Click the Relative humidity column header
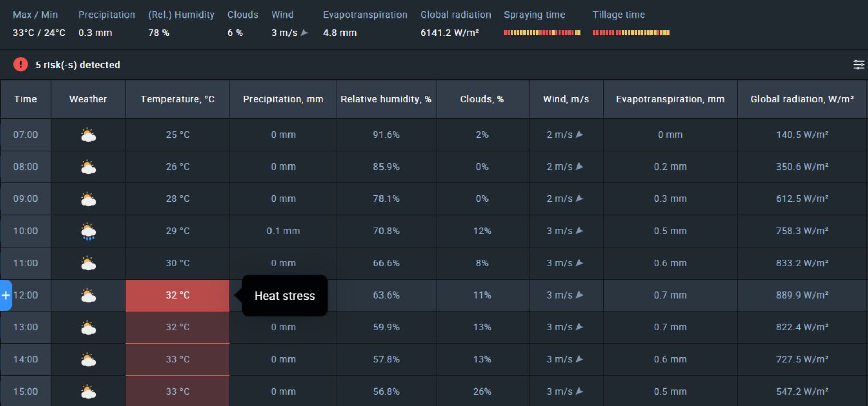The image size is (868, 406). (386, 99)
